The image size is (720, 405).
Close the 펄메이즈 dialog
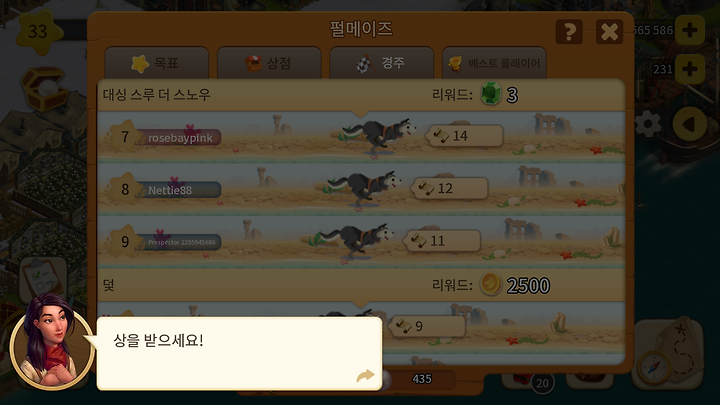click(609, 32)
